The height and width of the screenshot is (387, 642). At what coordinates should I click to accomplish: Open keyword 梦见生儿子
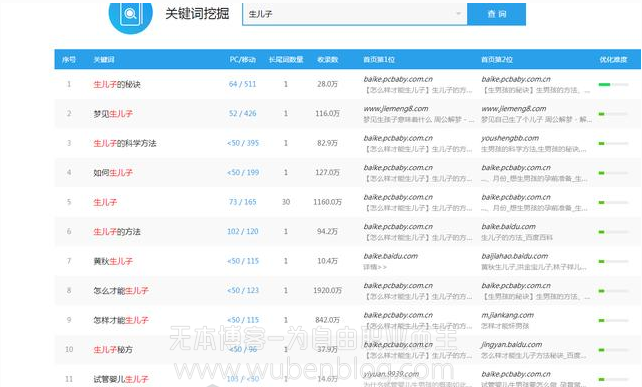113,114
